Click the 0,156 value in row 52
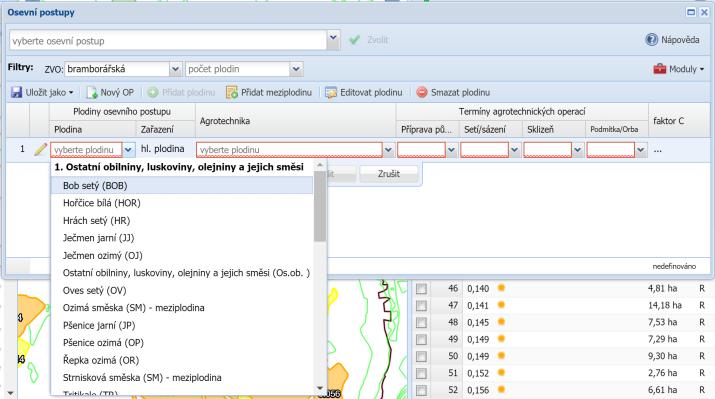Screen dimensions: 715x399 [478, 390]
